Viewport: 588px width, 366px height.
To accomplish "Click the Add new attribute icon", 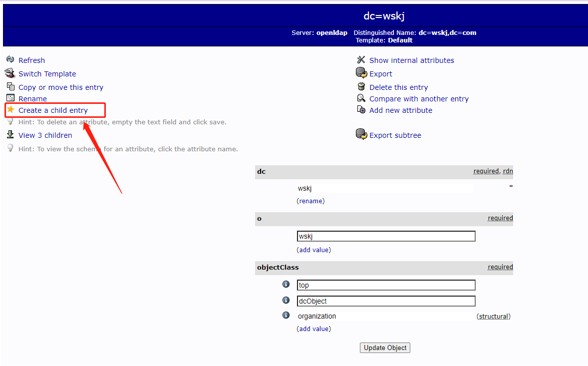I will coord(361,110).
